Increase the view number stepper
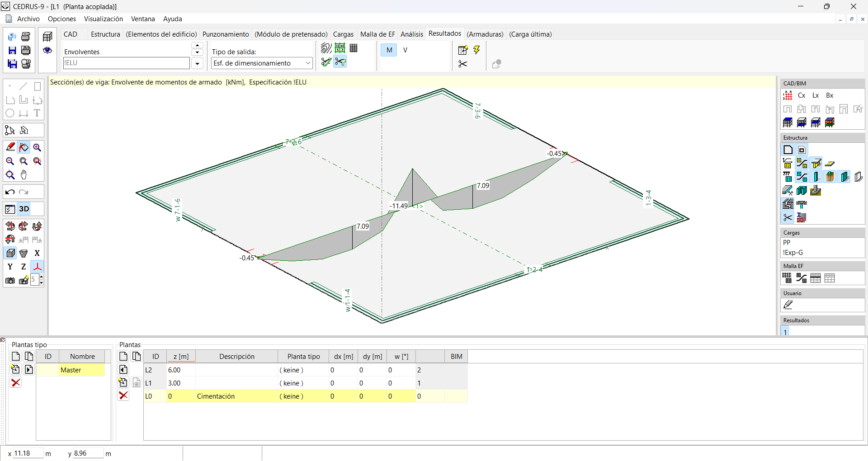The height and width of the screenshot is (461, 868). [42, 278]
